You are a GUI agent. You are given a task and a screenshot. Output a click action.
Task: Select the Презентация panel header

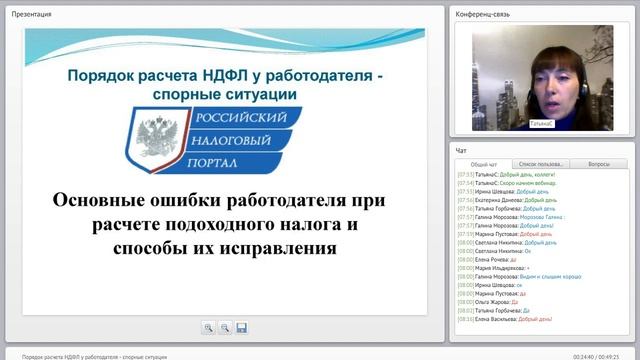pos(31,14)
